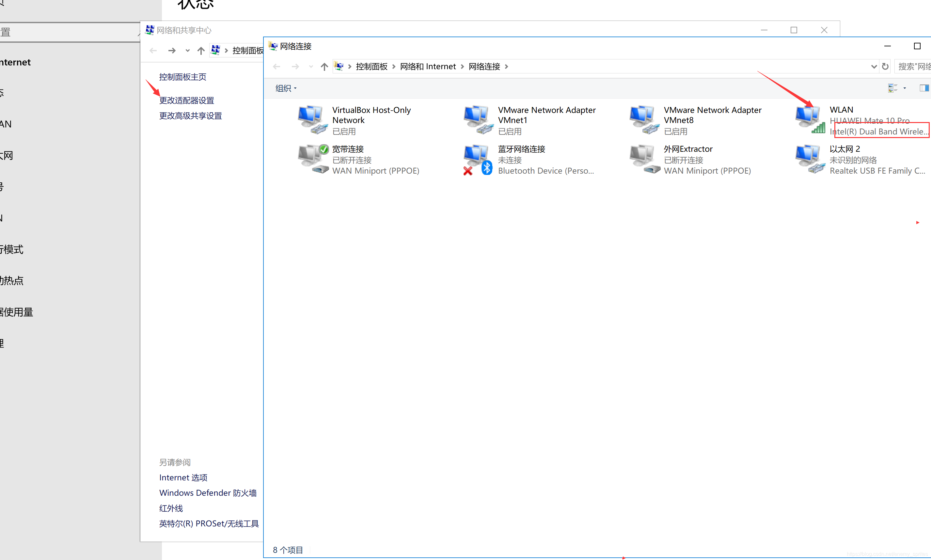Go up one level in 网络连接 window

point(324,67)
